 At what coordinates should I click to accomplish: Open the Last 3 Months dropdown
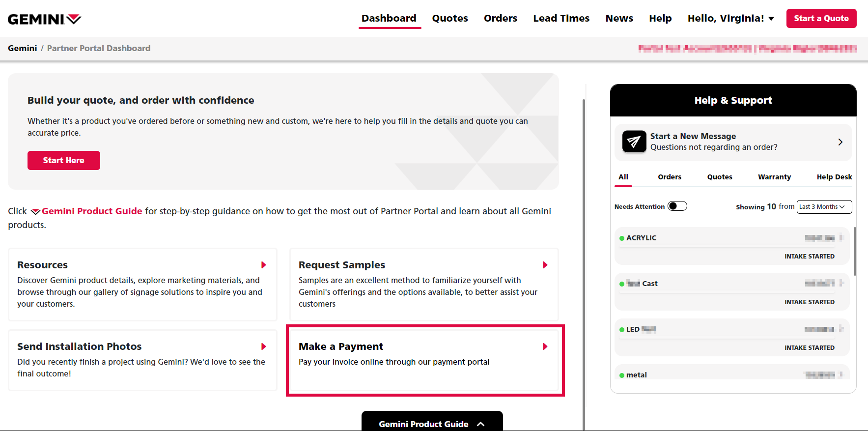[824, 207]
